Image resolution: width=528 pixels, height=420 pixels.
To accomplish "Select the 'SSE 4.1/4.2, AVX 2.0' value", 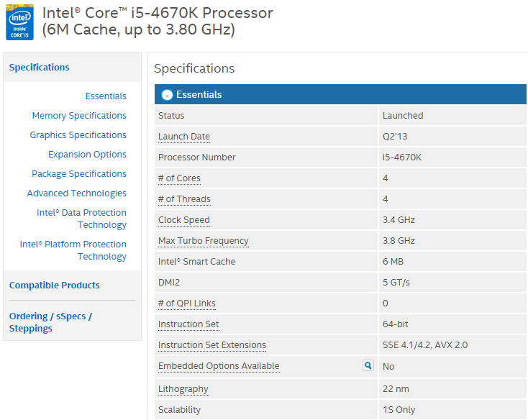I will click(425, 345).
